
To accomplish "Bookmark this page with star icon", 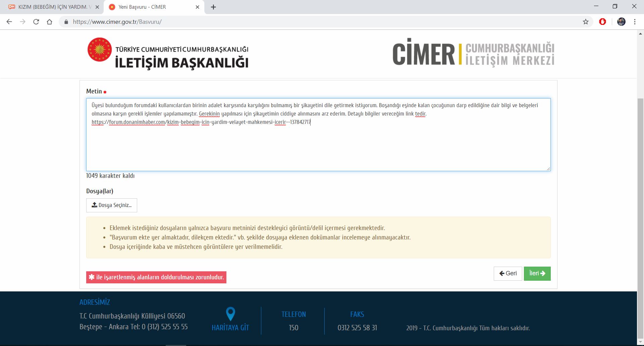I will (586, 22).
